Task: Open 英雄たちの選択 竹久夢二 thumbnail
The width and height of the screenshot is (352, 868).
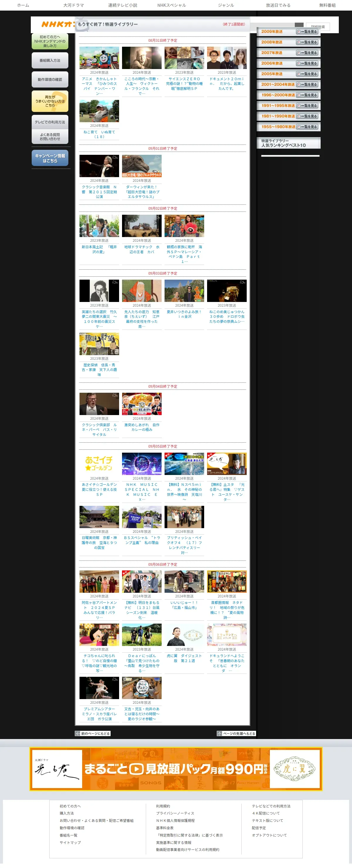Action: pyautogui.click(x=99, y=291)
